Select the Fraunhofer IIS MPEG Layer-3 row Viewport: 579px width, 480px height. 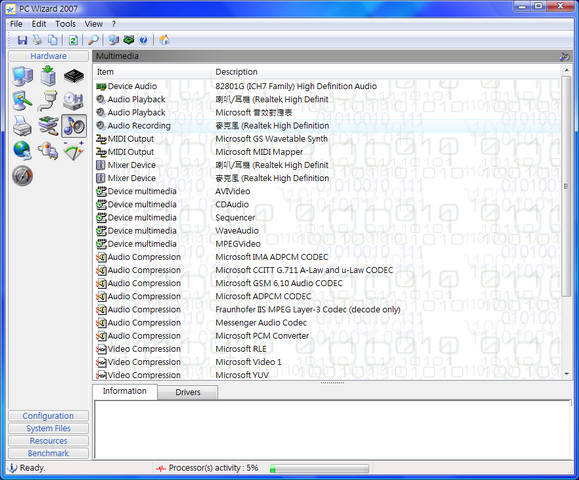[x=327, y=309]
